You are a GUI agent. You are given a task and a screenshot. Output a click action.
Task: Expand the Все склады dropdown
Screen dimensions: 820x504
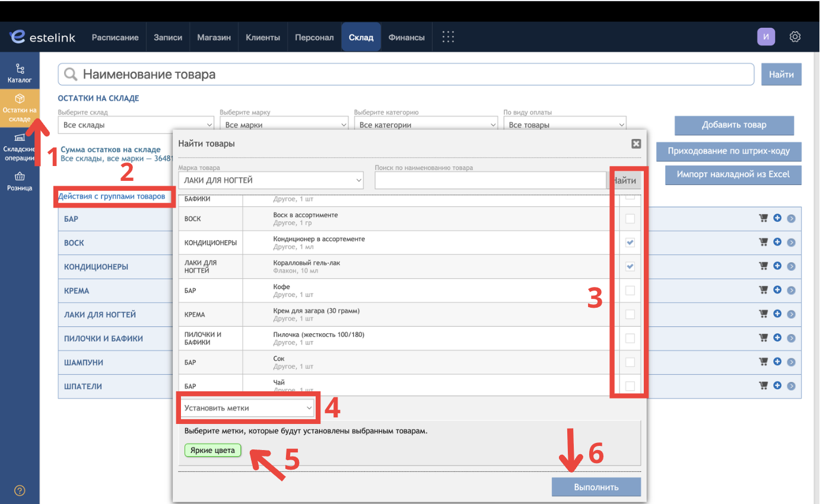(x=136, y=125)
